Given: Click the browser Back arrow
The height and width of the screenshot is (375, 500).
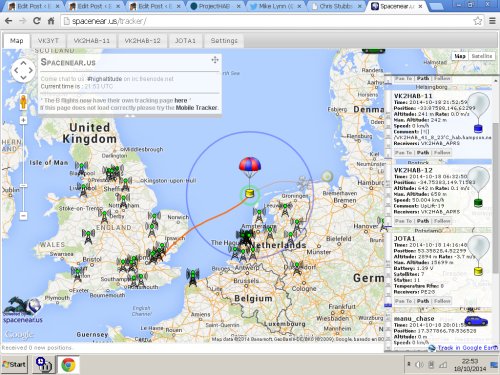Looking at the screenshot, I should pos(9,21).
